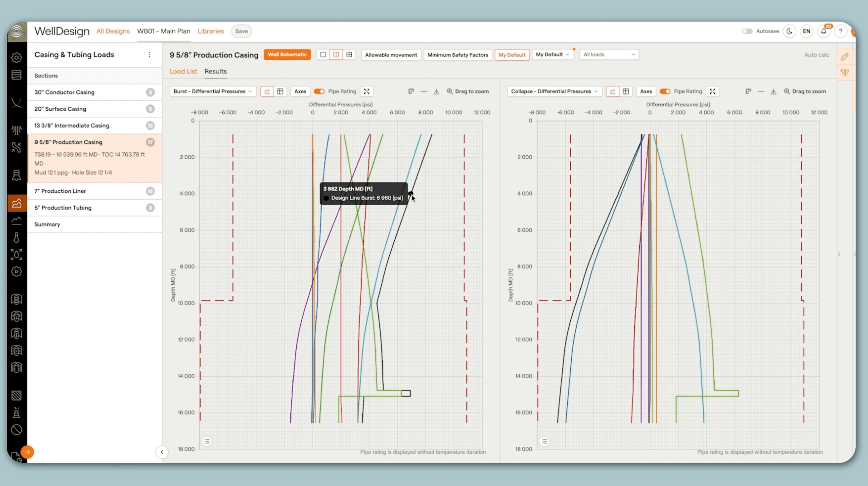The height and width of the screenshot is (486, 868).
Task: Open legend list icon on Burst chart
Action: click(x=207, y=441)
